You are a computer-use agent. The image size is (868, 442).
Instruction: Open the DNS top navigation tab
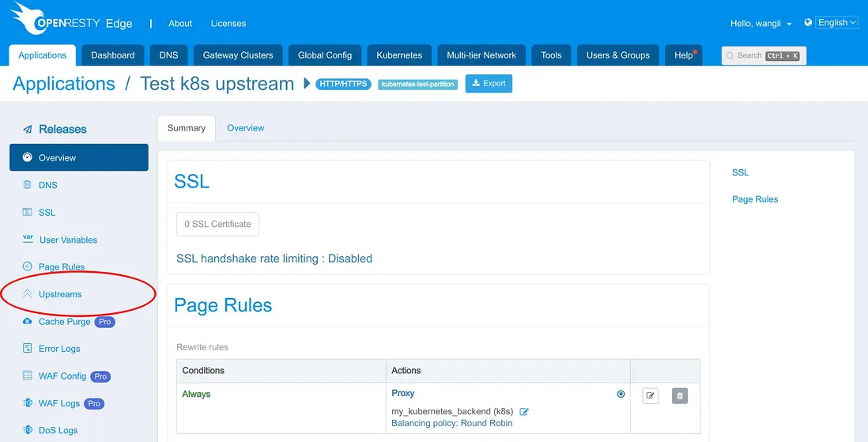click(x=169, y=55)
